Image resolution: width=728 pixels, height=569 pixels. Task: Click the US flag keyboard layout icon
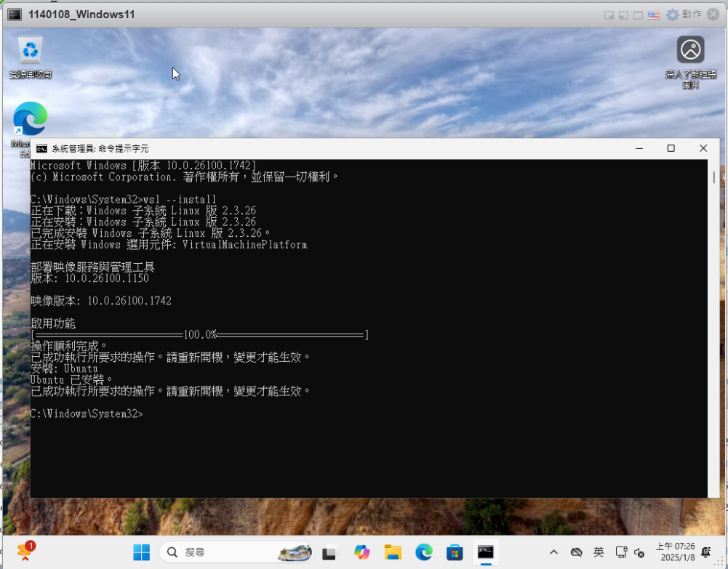pos(654,15)
